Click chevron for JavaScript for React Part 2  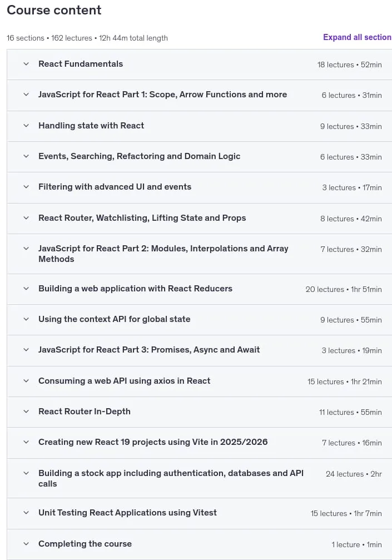26,249
